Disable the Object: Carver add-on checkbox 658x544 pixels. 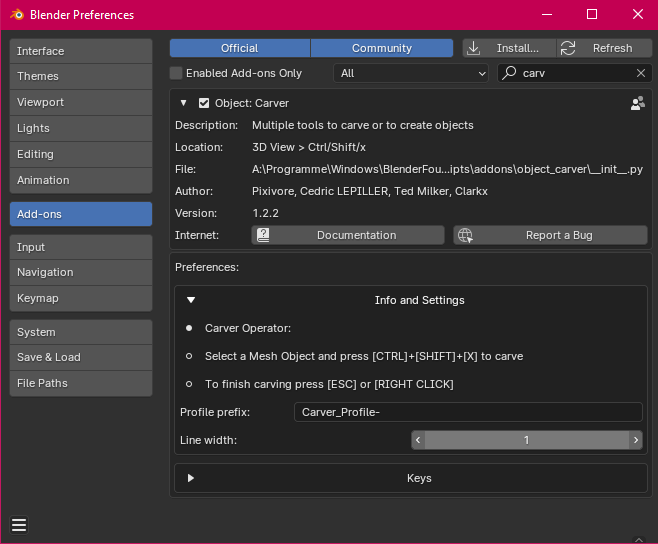tap(204, 103)
